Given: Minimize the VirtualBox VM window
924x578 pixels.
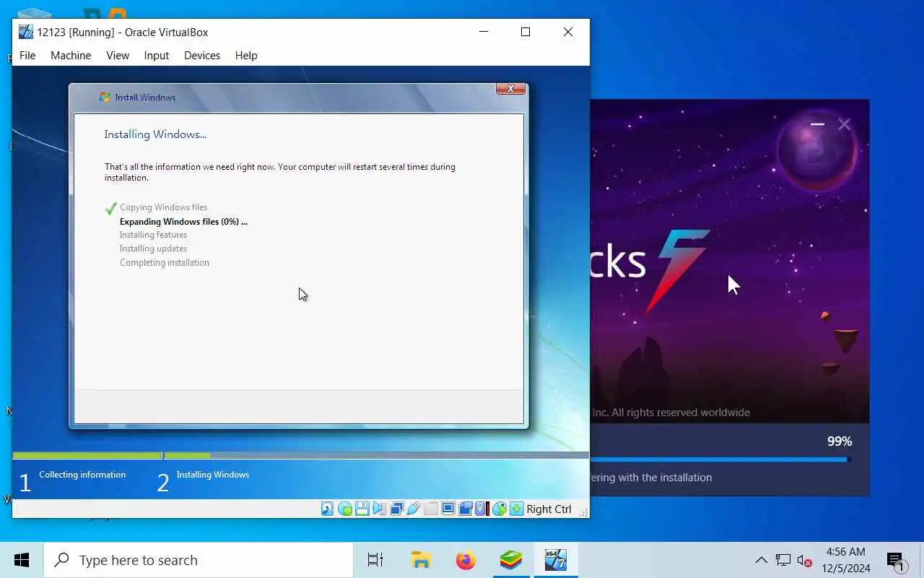Looking at the screenshot, I should pyautogui.click(x=484, y=32).
